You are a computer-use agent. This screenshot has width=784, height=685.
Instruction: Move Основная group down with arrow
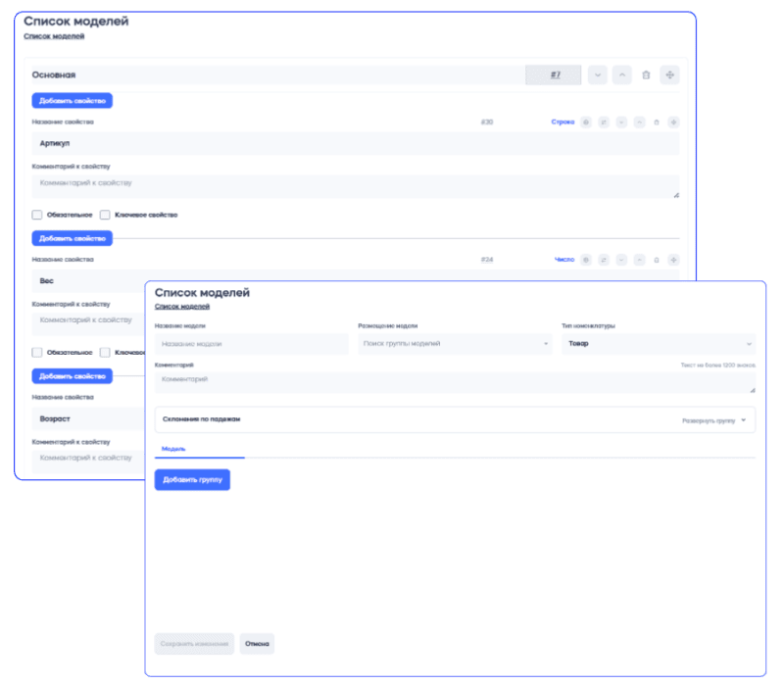(597, 74)
